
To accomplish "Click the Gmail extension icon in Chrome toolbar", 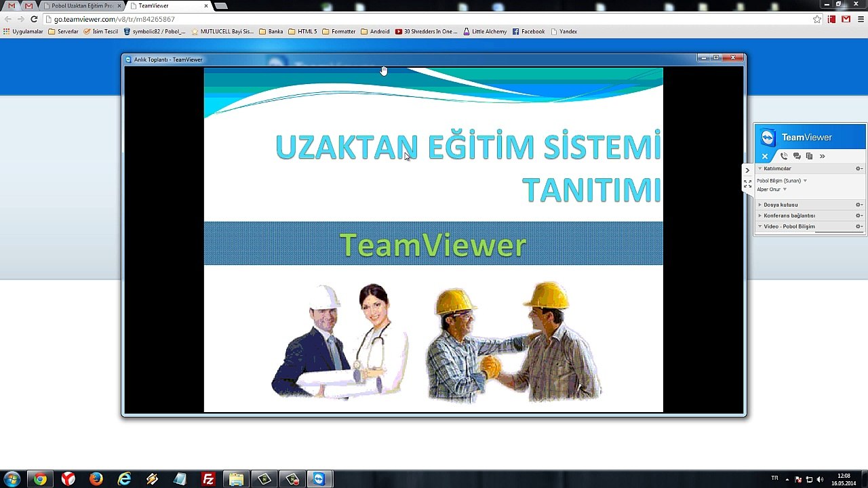I will click(x=846, y=19).
